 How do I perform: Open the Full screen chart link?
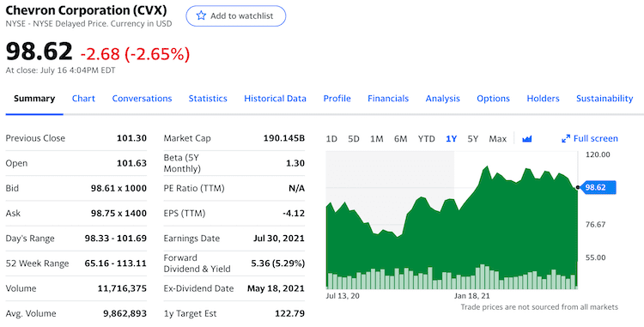(x=590, y=139)
